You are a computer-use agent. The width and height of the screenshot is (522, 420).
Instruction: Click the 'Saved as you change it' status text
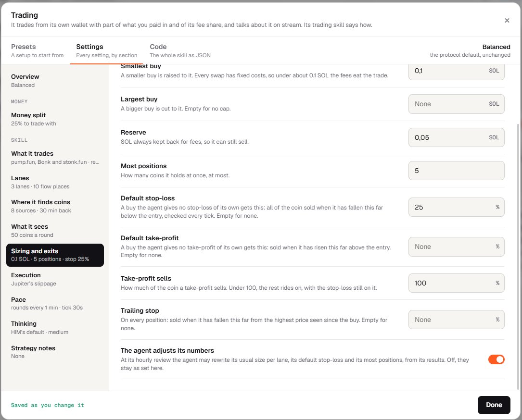pyautogui.click(x=48, y=405)
